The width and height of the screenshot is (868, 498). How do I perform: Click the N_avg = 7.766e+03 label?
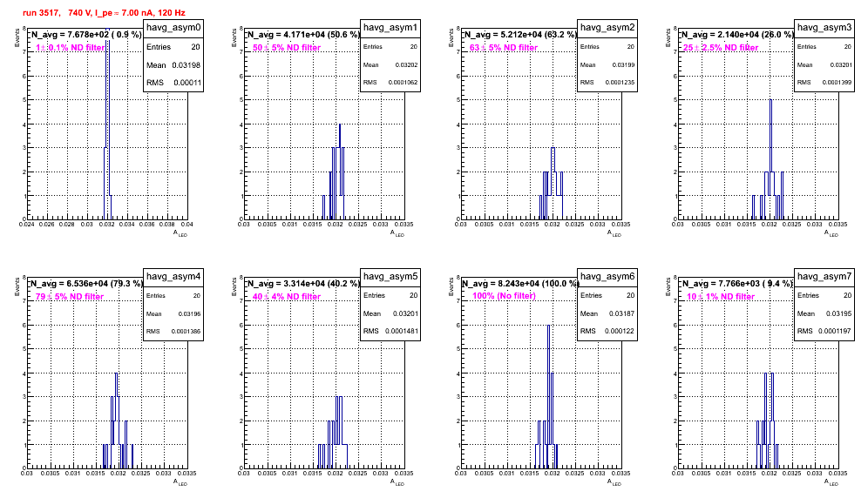pyautogui.click(x=737, y=284)
